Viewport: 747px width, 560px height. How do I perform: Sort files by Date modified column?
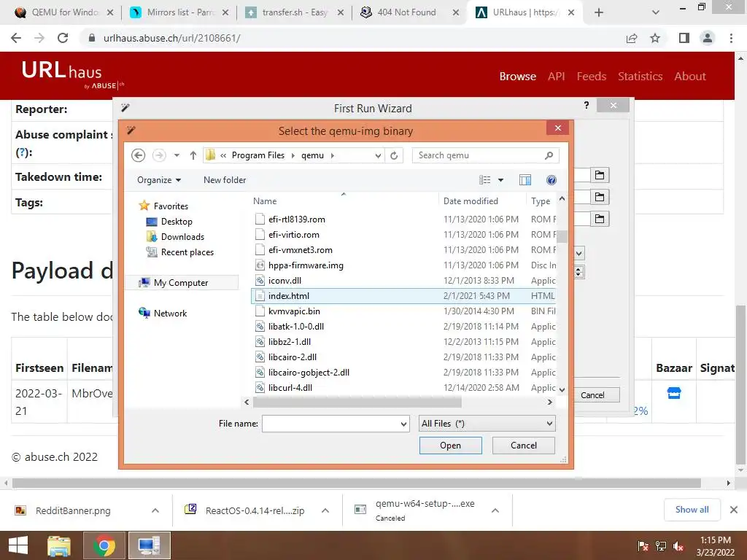(471, 201)
